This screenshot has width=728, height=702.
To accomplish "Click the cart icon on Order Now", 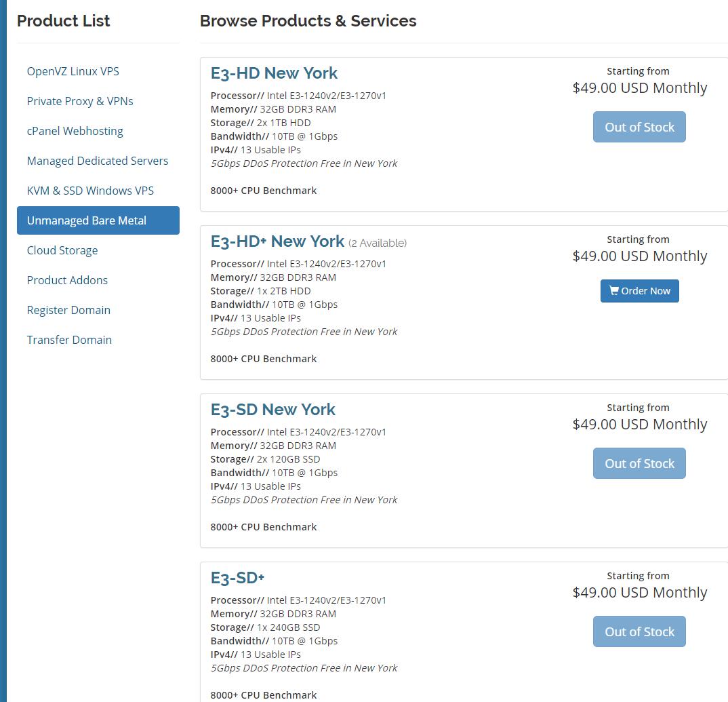I will 614,291.
